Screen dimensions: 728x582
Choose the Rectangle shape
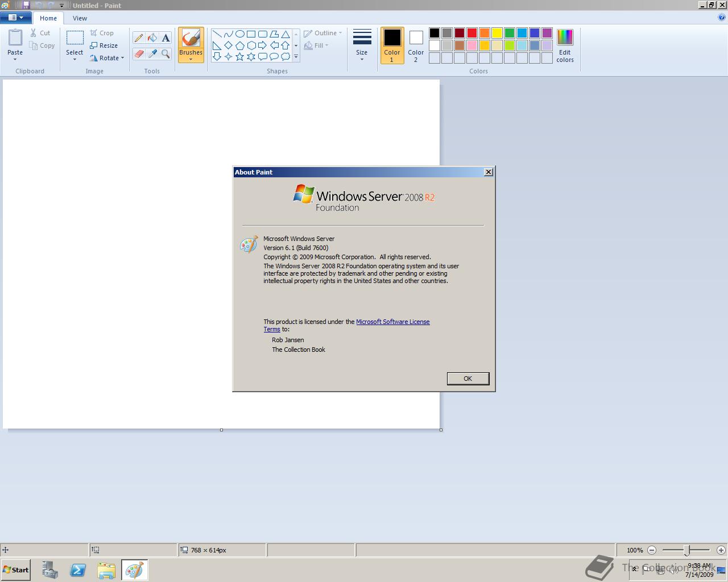251,34
